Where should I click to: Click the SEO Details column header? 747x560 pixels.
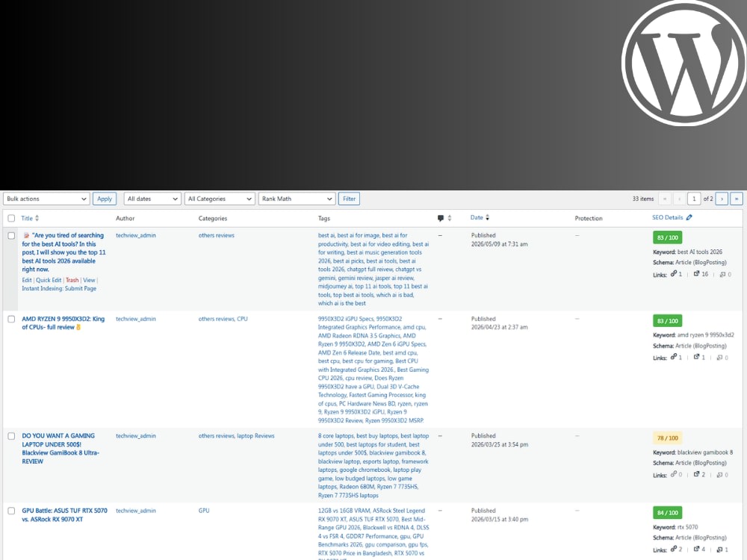point(667,217)
